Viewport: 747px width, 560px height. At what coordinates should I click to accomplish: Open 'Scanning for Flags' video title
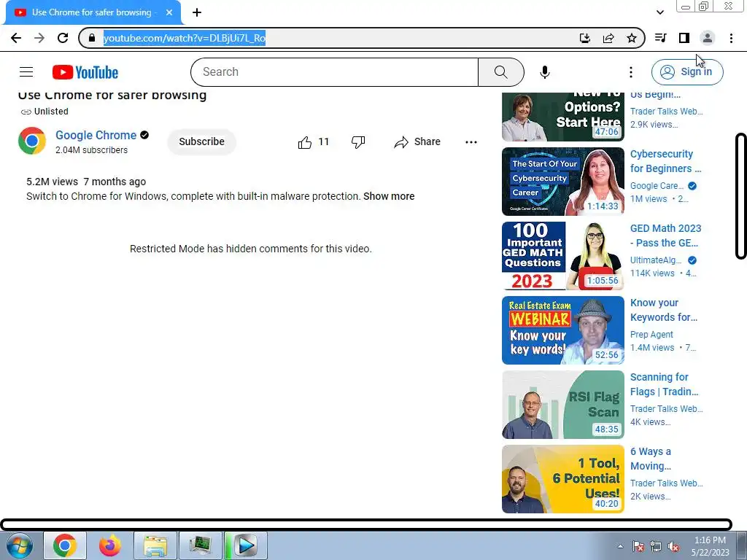(x=664, y=384)
